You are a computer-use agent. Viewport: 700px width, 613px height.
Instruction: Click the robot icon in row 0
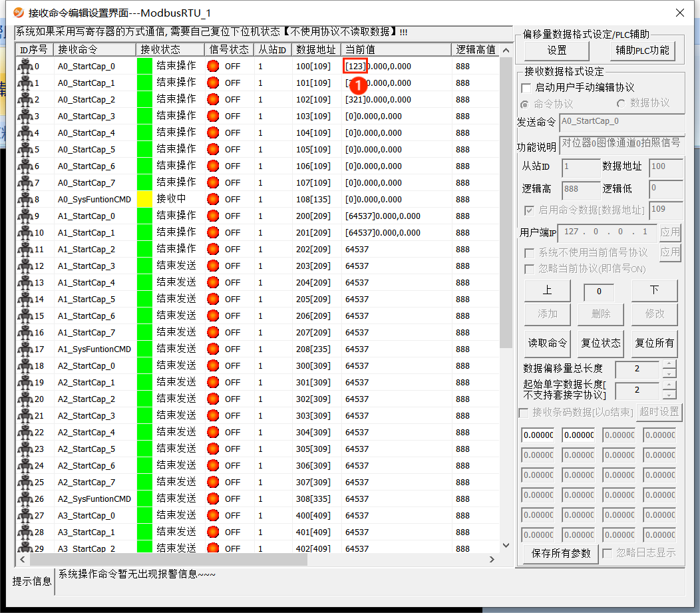click(25, 66)
